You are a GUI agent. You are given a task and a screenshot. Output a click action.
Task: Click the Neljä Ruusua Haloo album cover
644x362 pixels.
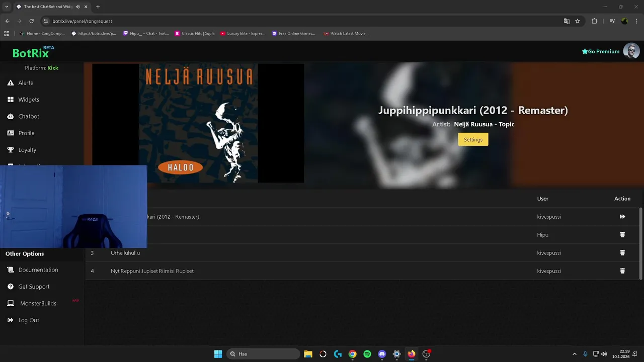198,123
